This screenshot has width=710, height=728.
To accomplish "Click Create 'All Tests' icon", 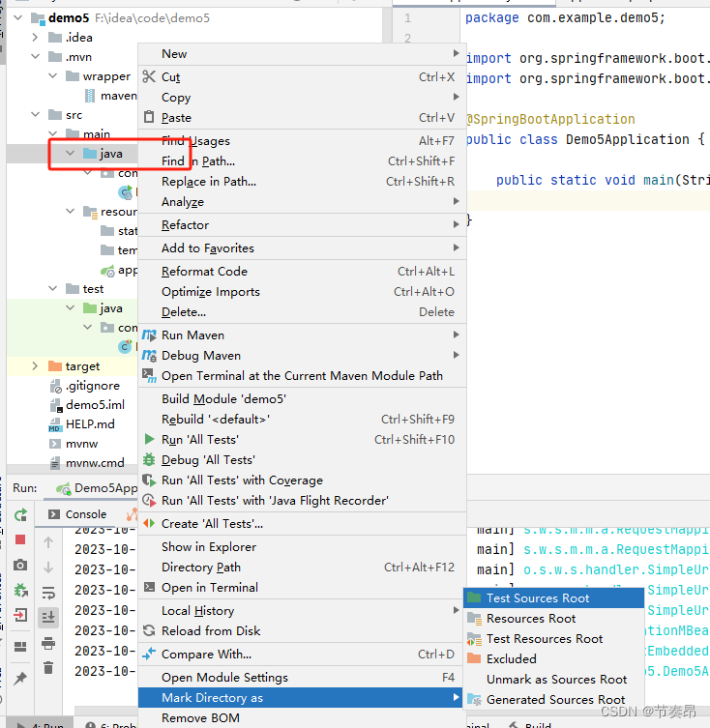I will 149,523.
